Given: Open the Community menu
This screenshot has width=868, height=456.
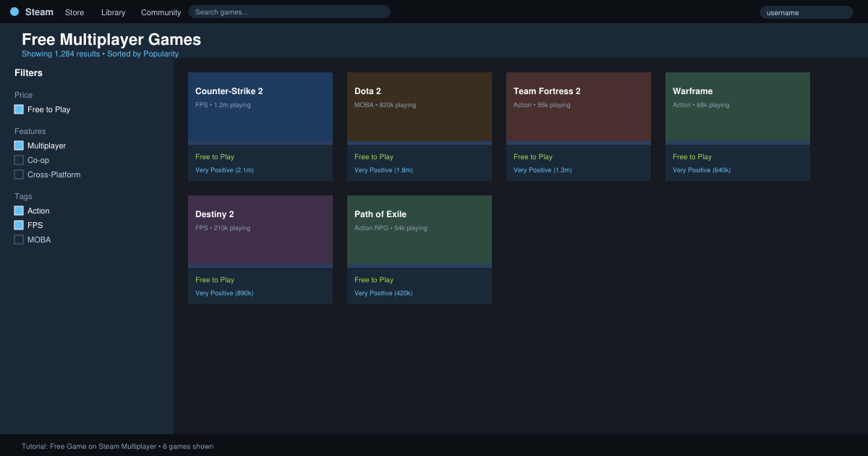Looking at the screenshot, I should pyautogui.click(x=161, y=12).
